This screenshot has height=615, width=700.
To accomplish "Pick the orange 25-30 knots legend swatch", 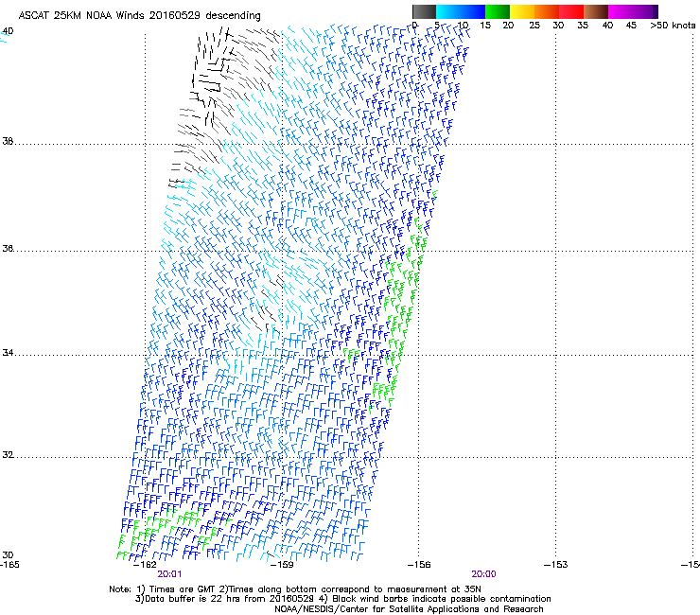I will (547, 11).
